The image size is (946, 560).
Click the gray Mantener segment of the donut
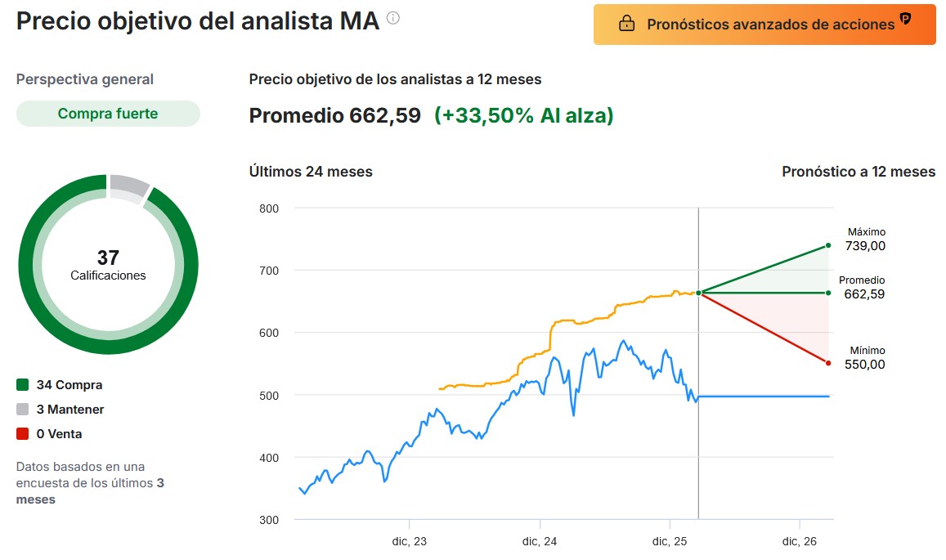point(128,187)
